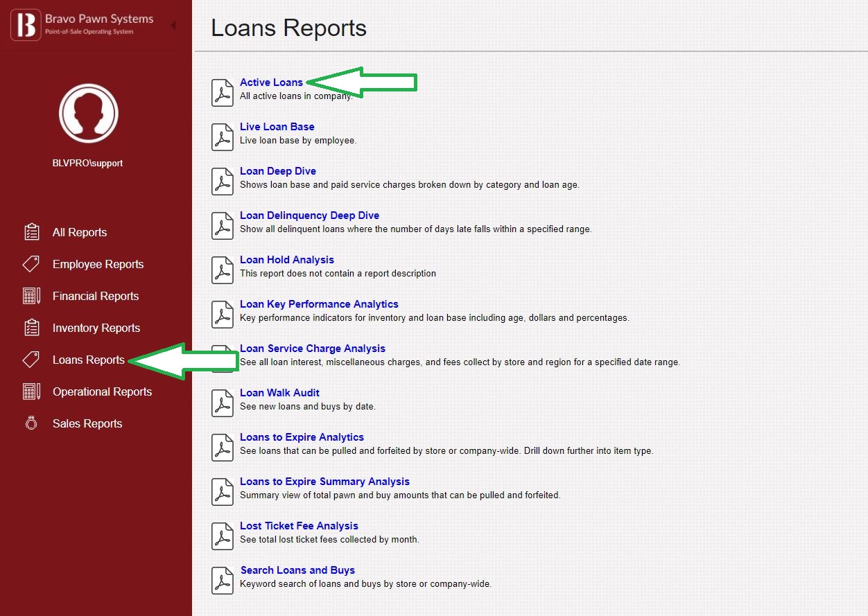
Task: Click the PDF icon beside Search Loans and Buys
Action: pyautogui.click(x=223, y=581)
